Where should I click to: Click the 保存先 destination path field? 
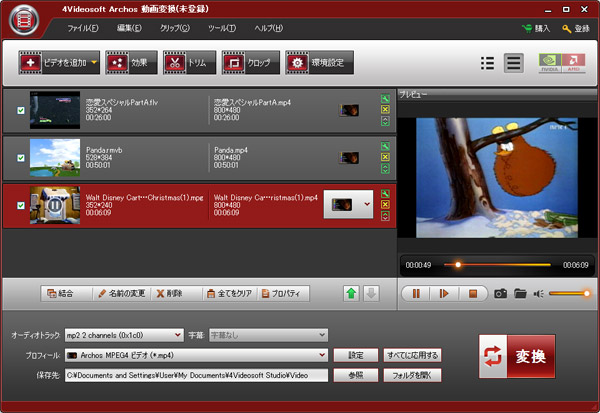196,375
